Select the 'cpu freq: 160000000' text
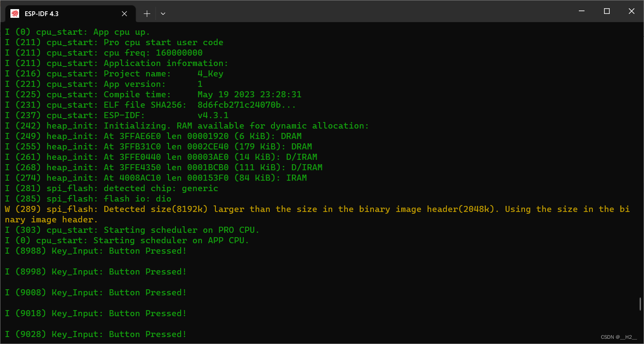 (x=153, y=53)
